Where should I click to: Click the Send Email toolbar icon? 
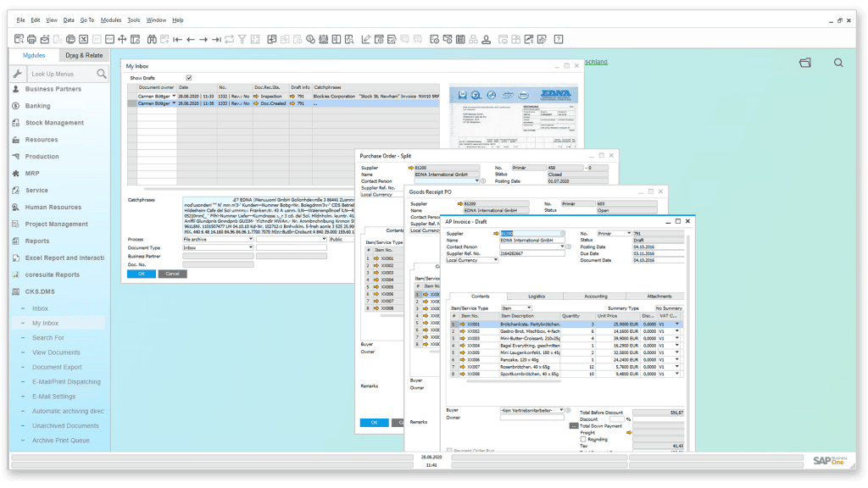coord(45,39)
